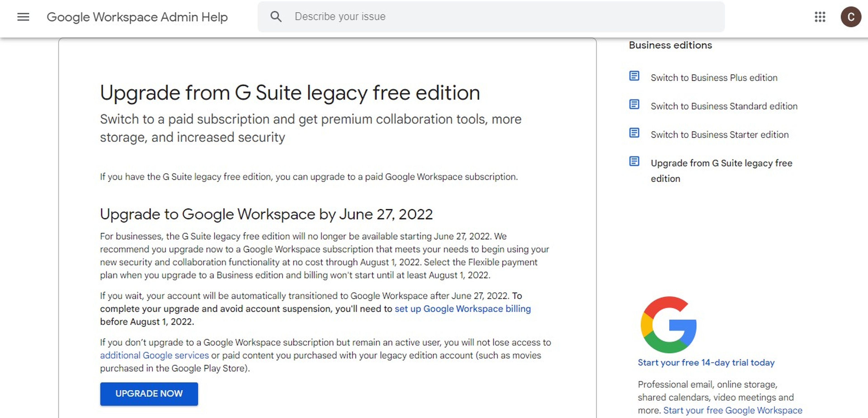This screenshot has width=868, height=418.
Task: Click the Business Starter article icon
Action: (x=634, y=133)
